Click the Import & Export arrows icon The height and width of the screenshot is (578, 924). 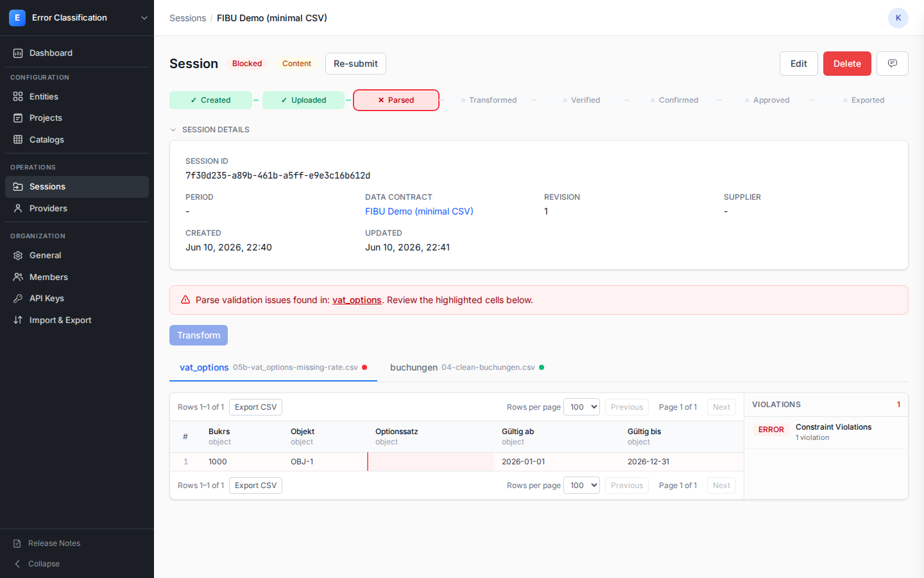pos(18,320)
